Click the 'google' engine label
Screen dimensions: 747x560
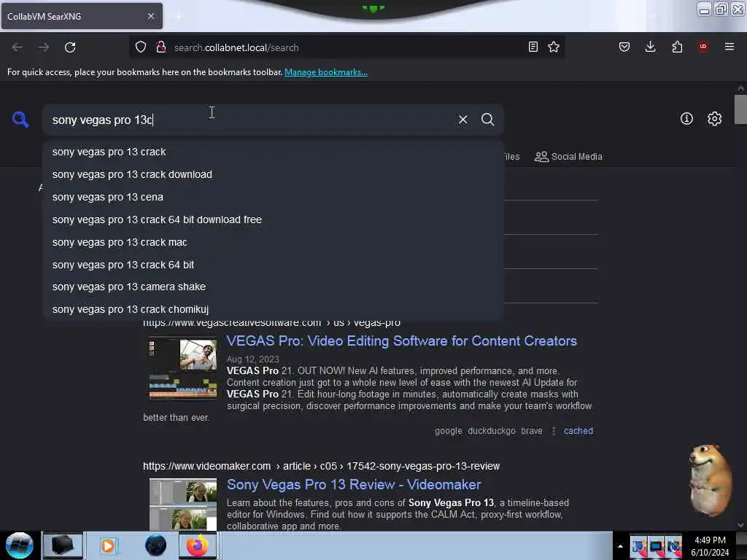pos(449,431)
